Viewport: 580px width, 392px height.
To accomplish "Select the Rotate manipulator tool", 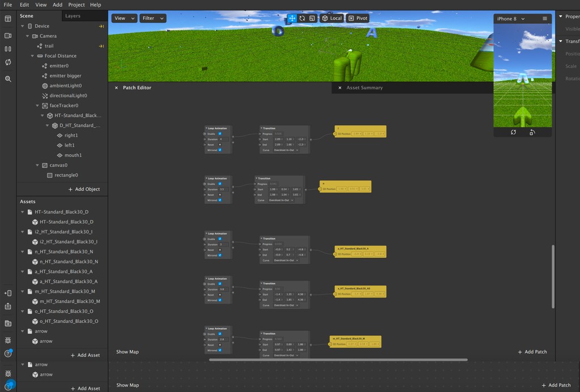I will click(302, 18).
